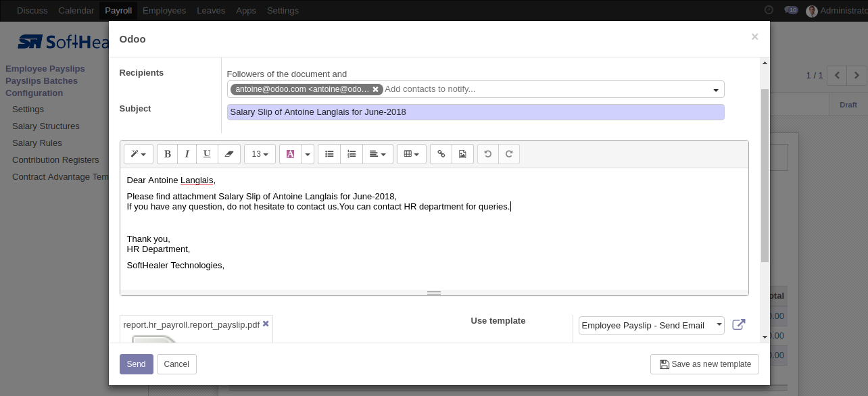Click the Subject input field
The image size is (868, 396).
(x=475, y=112)
